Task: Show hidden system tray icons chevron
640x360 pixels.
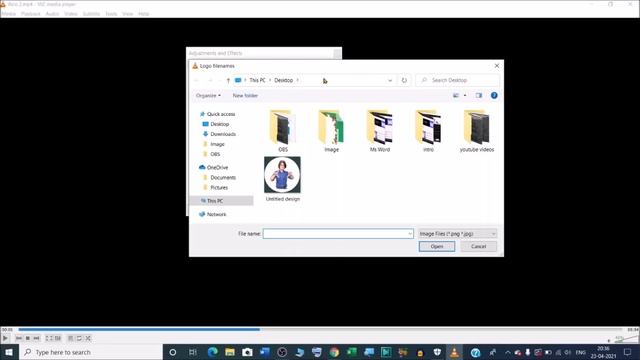Action: pyautogui.click(x=507, y=352)
